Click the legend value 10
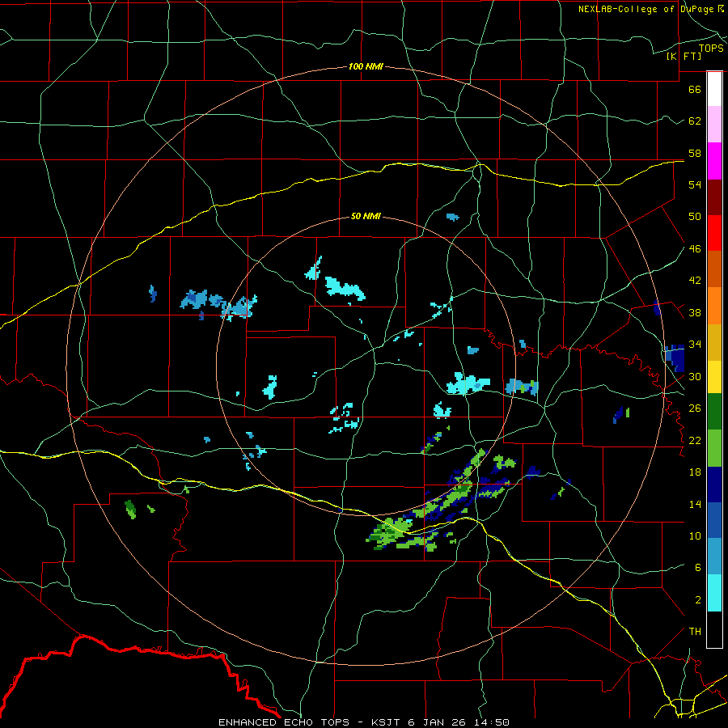The width and height of the screenshot is (728, 728). click(x=695, y=535)
